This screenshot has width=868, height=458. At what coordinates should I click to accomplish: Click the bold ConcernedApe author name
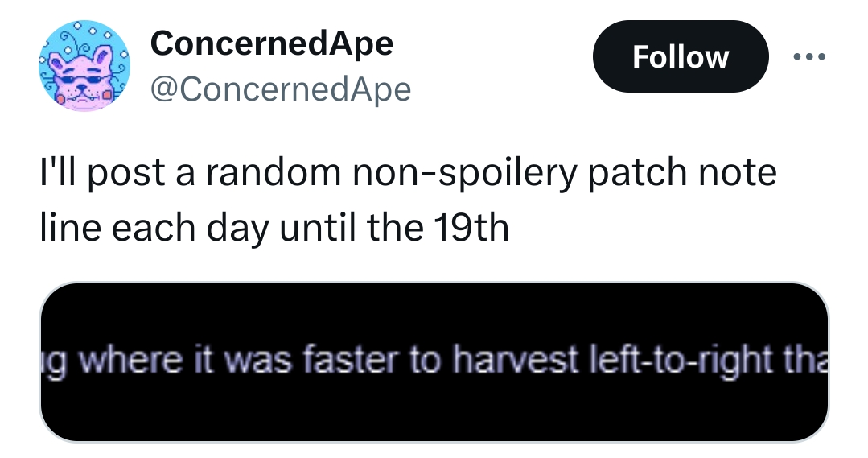coord(272,43)
